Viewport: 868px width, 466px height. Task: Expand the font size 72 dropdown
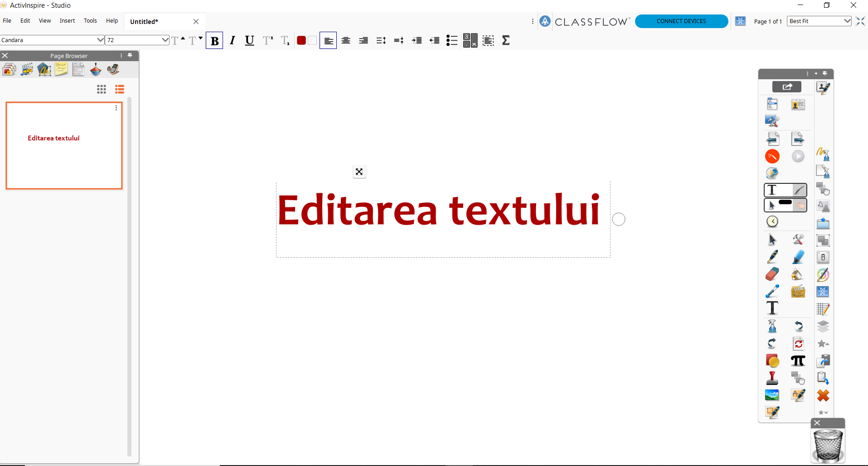pos(165,40)
